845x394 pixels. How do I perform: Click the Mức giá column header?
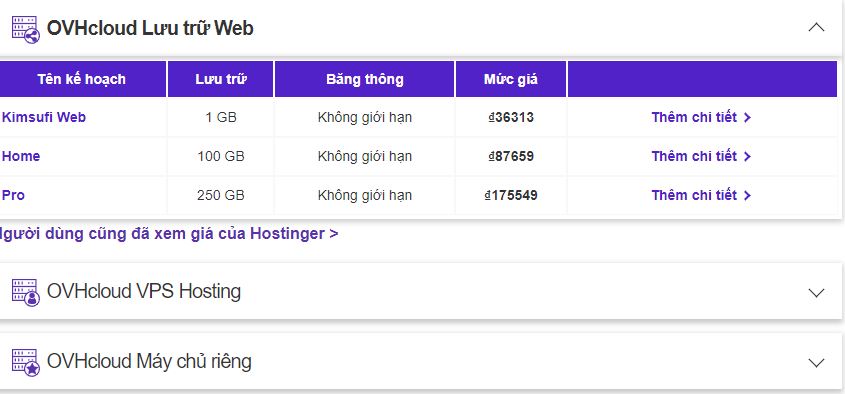pos(511,79)
